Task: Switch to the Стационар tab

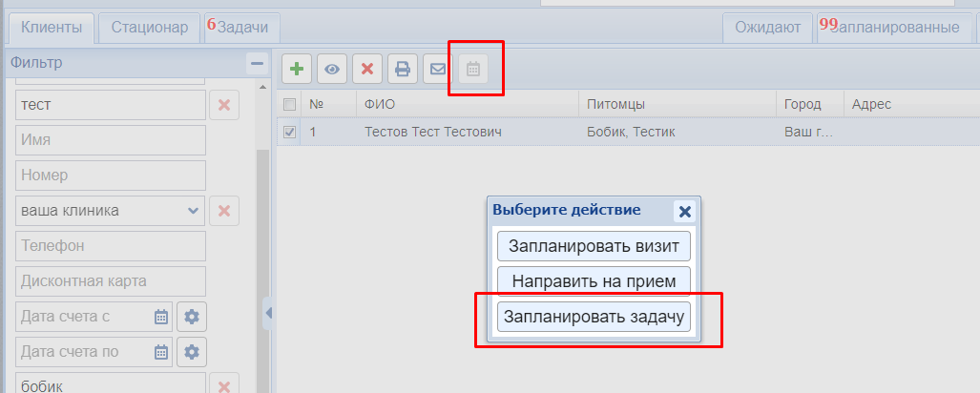Action: pos(150,28)
